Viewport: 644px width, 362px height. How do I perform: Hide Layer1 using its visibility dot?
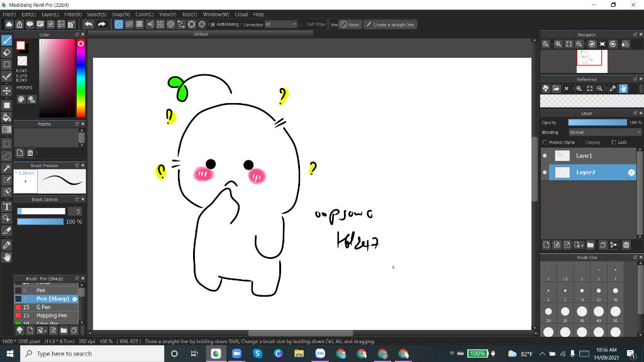(545, 156)
